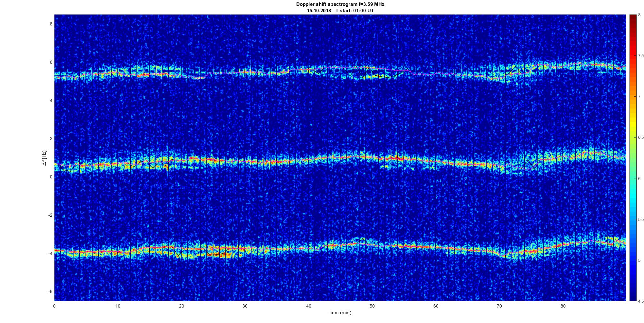This screenshot has height=323, width=644.
Task: Click the x-axis tick label 50
Action: coord(372,306)
